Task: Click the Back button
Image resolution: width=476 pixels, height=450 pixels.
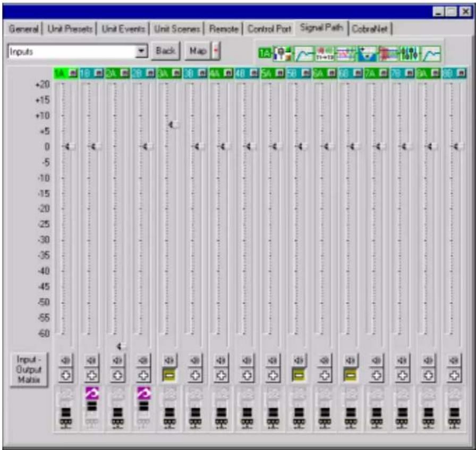Action: point(165,50)
